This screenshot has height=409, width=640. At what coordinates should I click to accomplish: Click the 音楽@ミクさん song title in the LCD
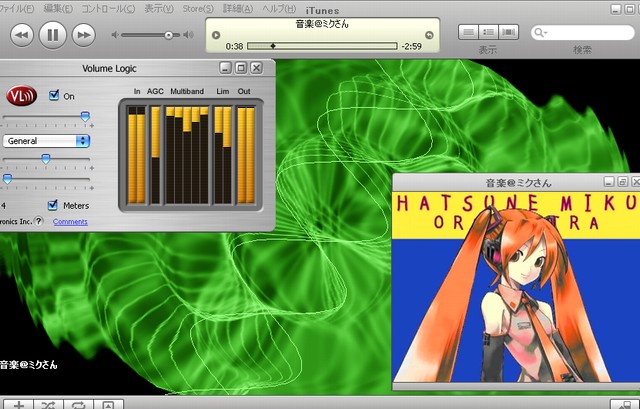point(322,24)
